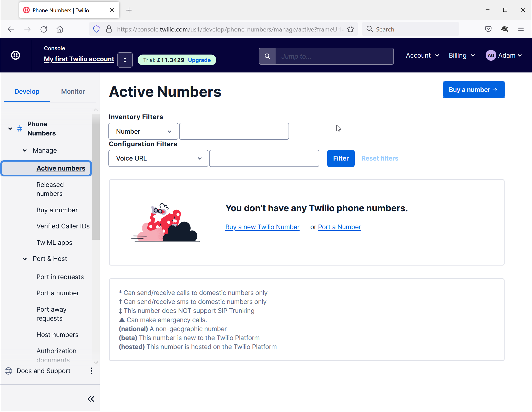Click the Jump to search magnifier icon
Viewport: 532px width, 412px height.
(267, 56)
